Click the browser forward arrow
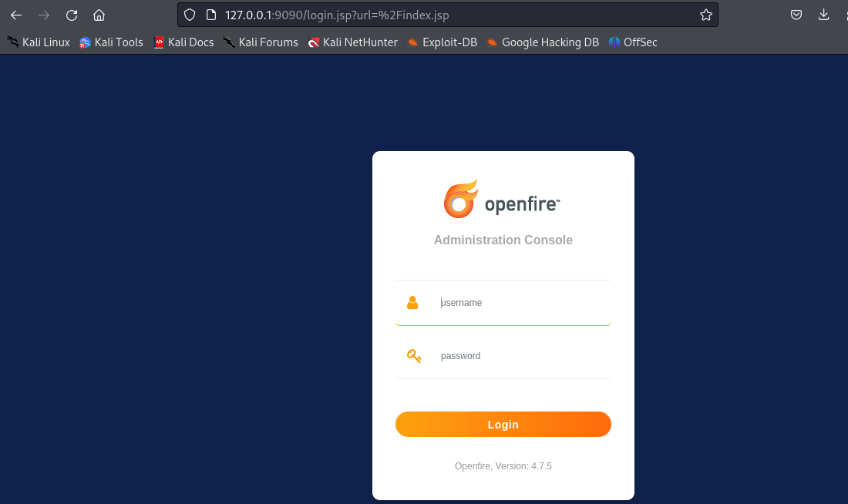Screen dimensions: 848x504 (44, 15)
